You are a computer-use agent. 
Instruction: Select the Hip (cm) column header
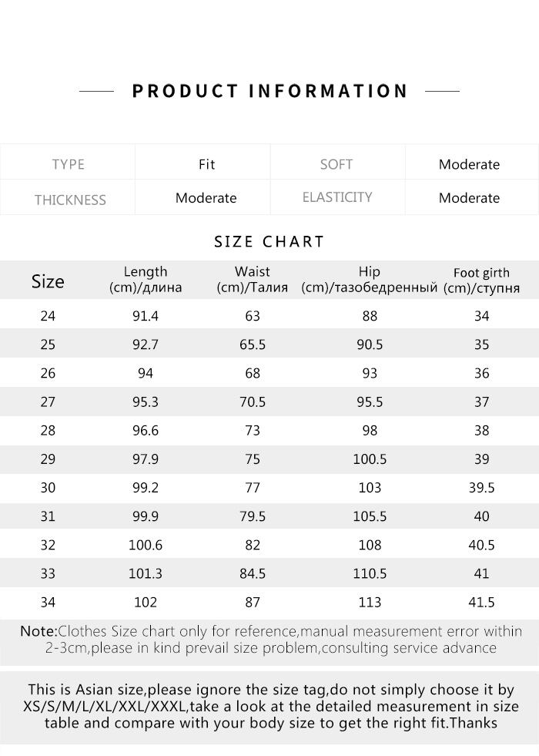pos(370,280)
